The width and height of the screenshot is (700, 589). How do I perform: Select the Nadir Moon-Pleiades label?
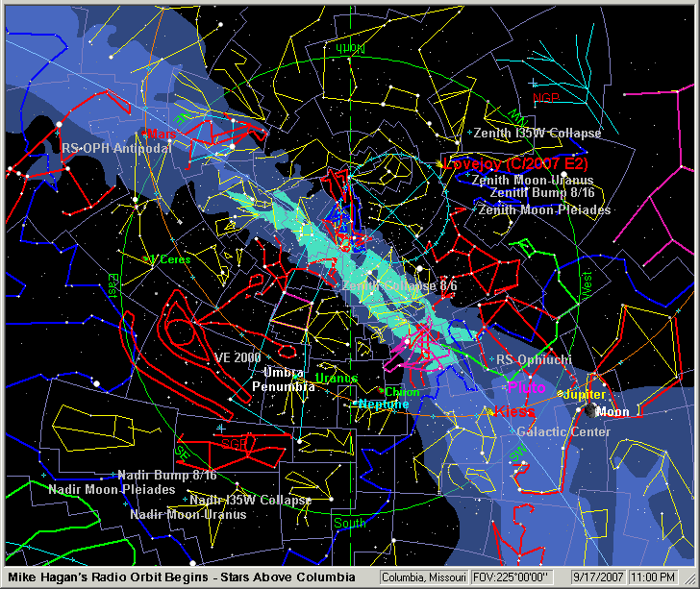coord(112,489)
